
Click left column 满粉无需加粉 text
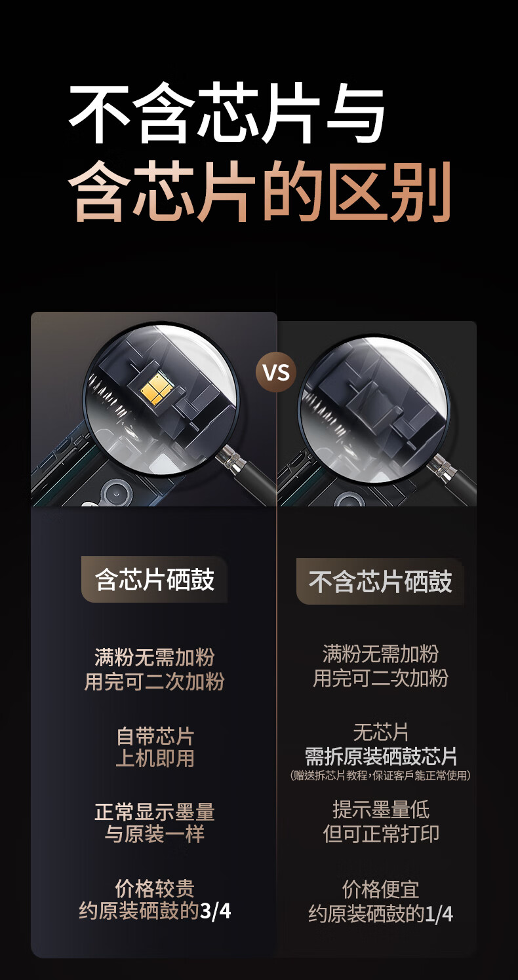tap(155, 657)
